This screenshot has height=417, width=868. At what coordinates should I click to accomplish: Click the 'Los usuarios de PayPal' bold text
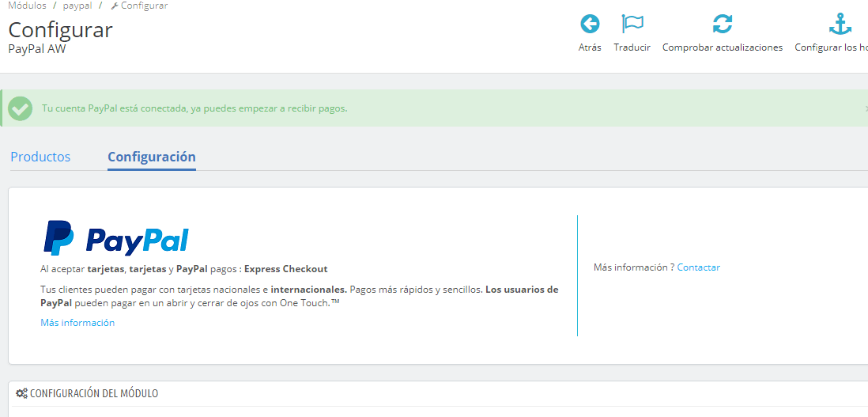pos(300,296)
